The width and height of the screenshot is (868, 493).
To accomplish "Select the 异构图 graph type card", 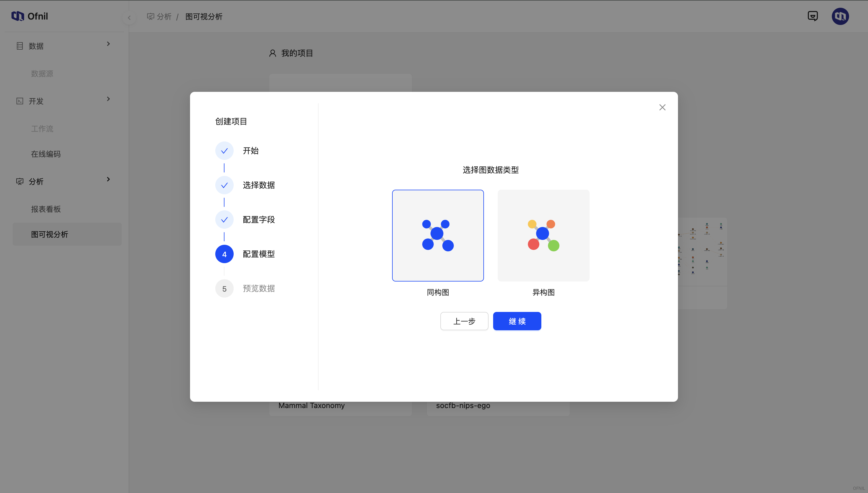I will 543,235.
